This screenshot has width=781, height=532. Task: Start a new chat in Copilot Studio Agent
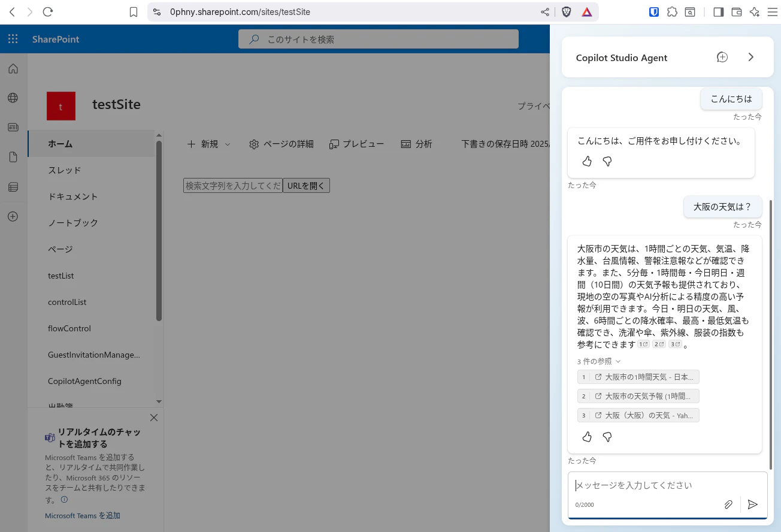click(x=722, y=58)
